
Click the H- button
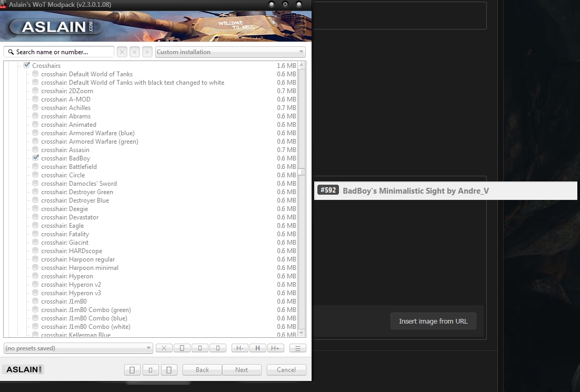pyautogui.click(x=239, y=348)
